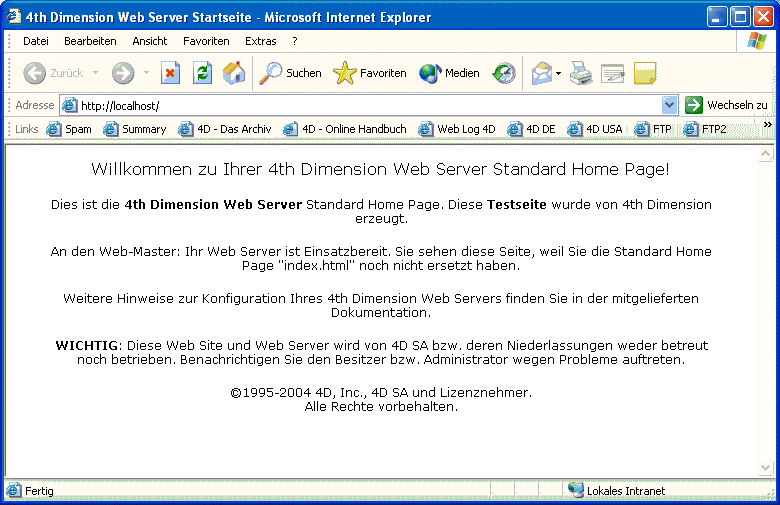Open the history clock icon
This screenshot has width=780, height=505.
pyautogui.click(x=505, y=73)
